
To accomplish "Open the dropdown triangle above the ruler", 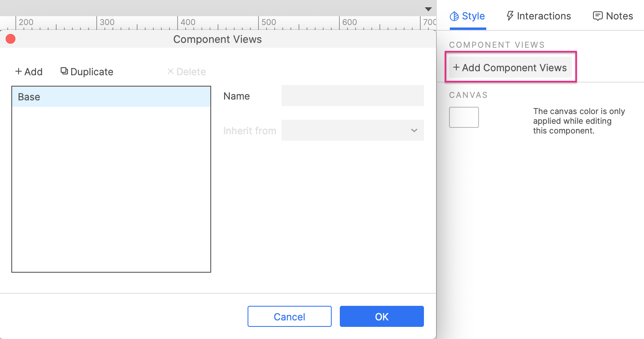I will pyautogui.click(x=428, y=9).
